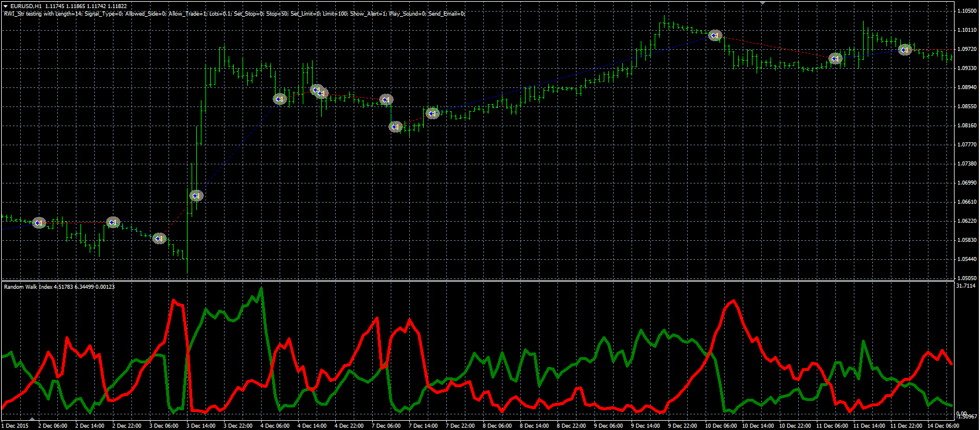This screenshot has height=430, width=980.
Task: Click the RWI_Str expert parameters line
Action: pyautogui.click(x=234, y=13)
